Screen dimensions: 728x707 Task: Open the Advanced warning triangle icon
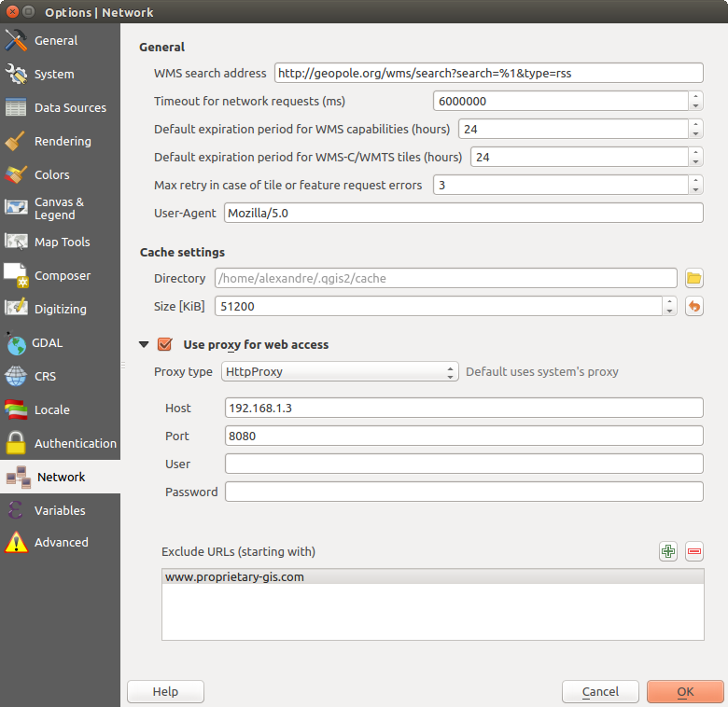click(17, 542)
